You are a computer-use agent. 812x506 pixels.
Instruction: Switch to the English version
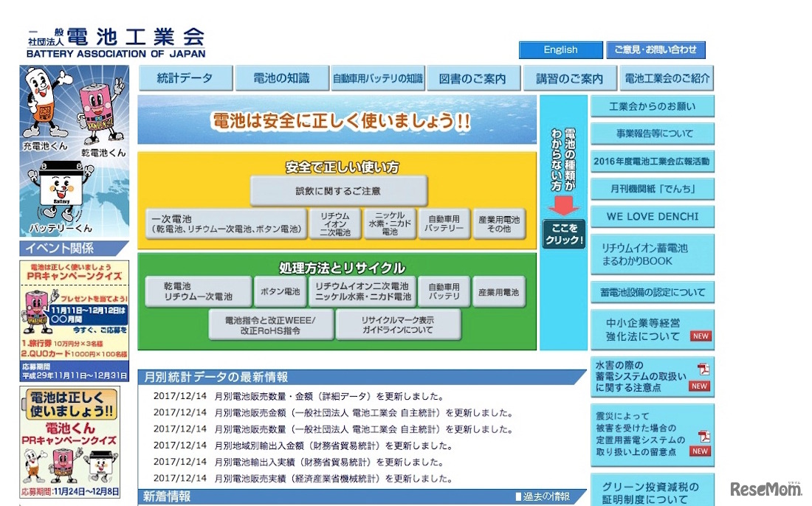click(560, 50)
